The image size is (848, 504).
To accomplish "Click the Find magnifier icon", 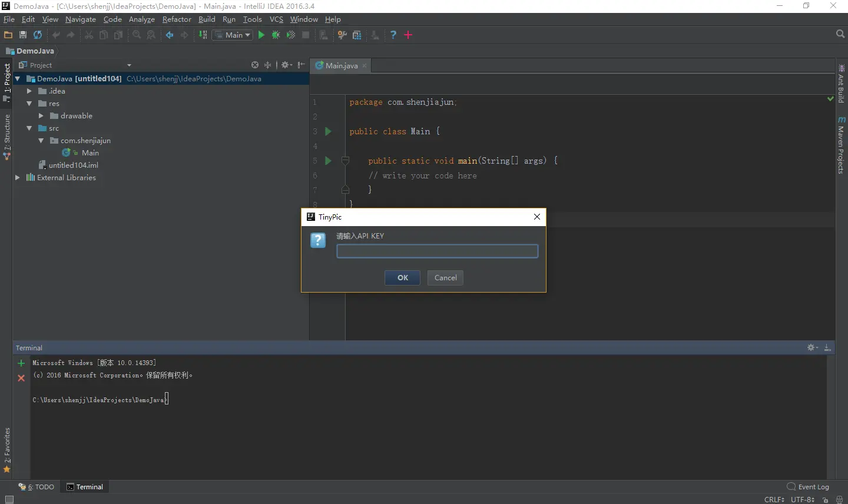I will (x=137, y=35).
